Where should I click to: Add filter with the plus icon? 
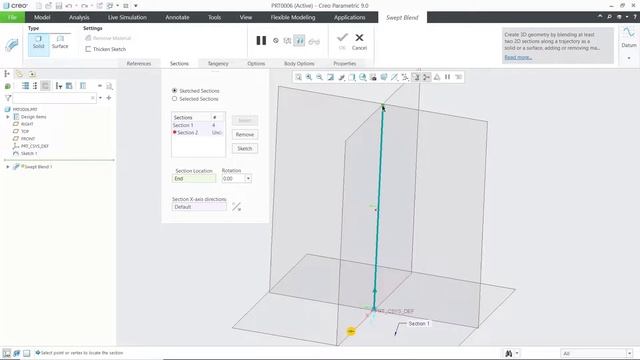[x=109, y=98]
